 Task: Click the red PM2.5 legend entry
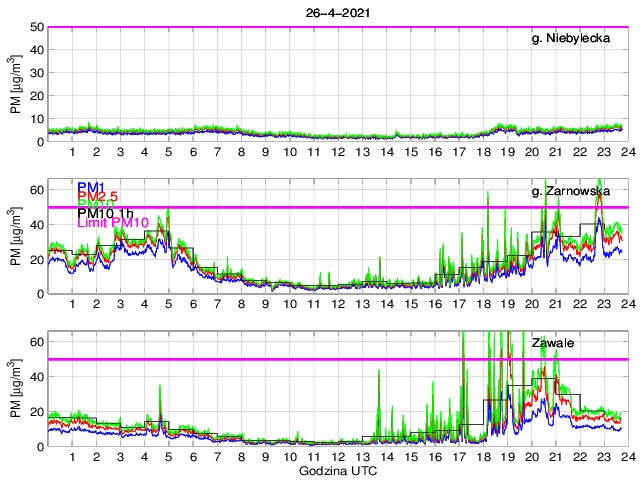(99, 198)
